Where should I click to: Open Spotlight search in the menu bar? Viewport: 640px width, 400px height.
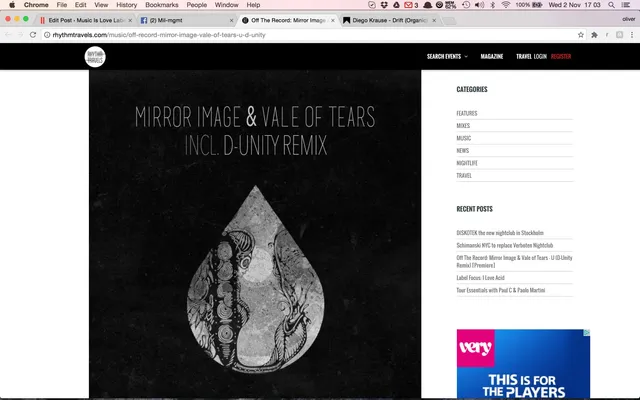(611, 5)
